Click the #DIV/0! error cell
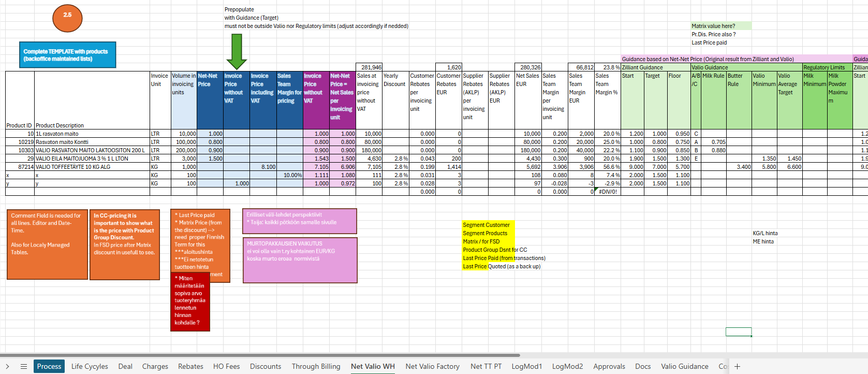 [608, 192]
